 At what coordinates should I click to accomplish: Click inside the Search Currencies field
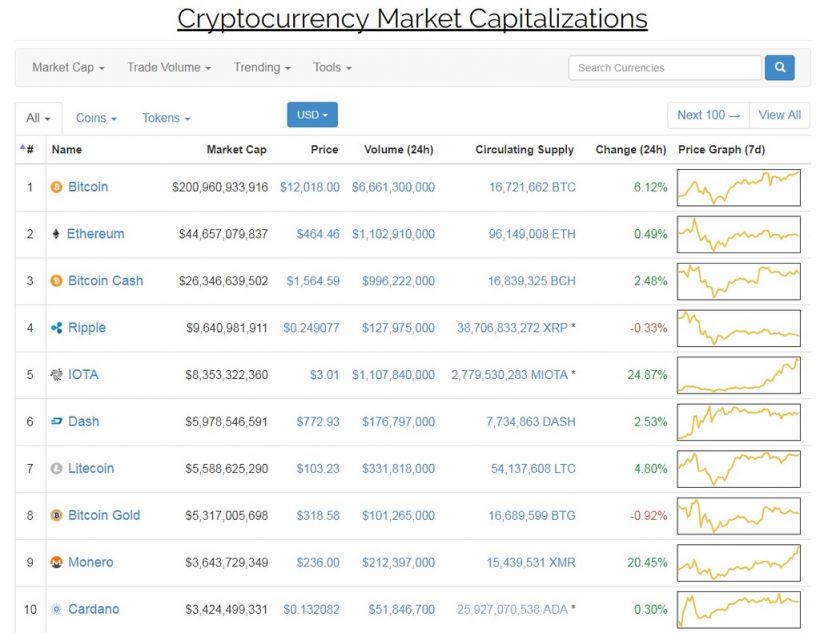(664, 67)
